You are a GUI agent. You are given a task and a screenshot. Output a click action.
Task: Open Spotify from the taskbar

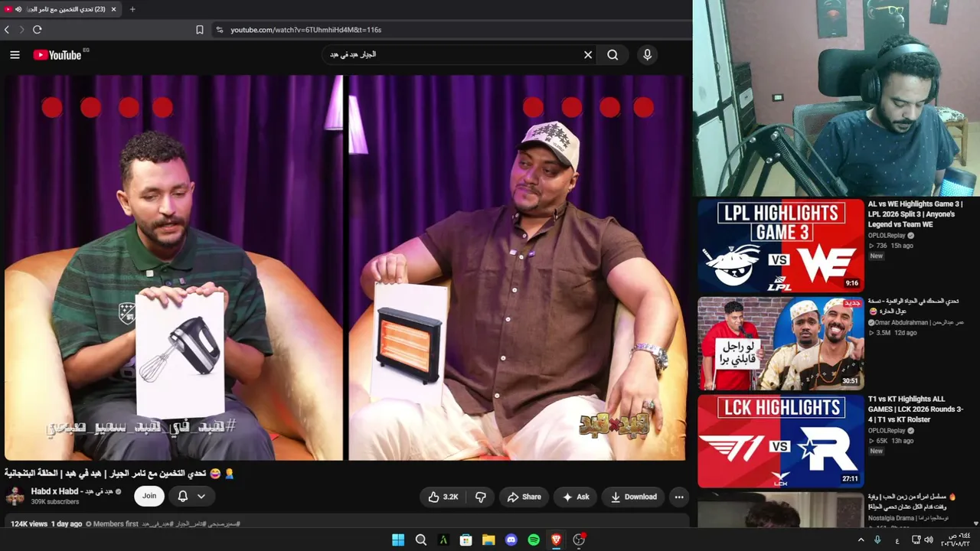coord(534,540)
